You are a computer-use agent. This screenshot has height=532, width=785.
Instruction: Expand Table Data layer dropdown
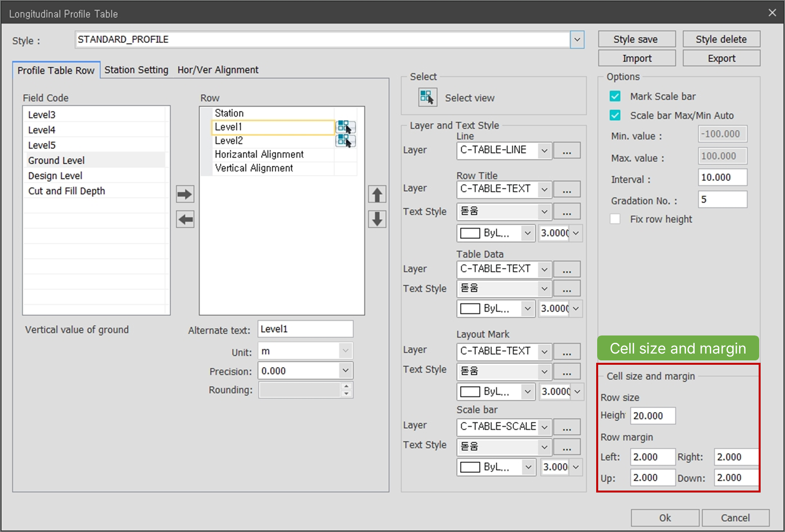[544, 269]
